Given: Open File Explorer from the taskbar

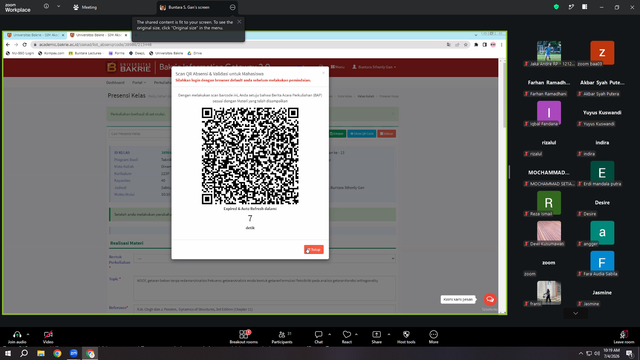Looking at the screenshot, I should [41, 353].
